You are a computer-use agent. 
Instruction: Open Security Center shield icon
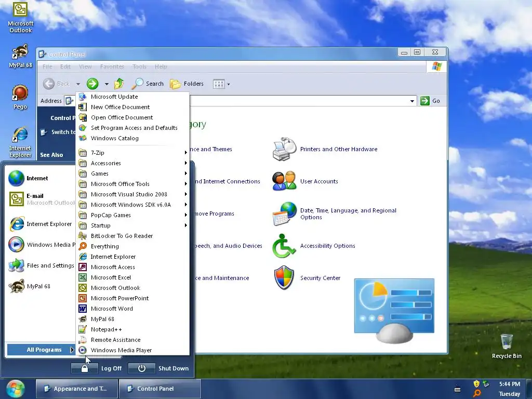[x=284, y=278]
